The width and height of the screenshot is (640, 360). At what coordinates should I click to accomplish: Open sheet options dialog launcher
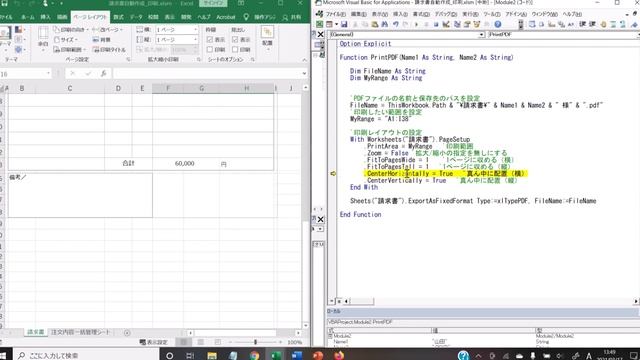coord(253,60)
